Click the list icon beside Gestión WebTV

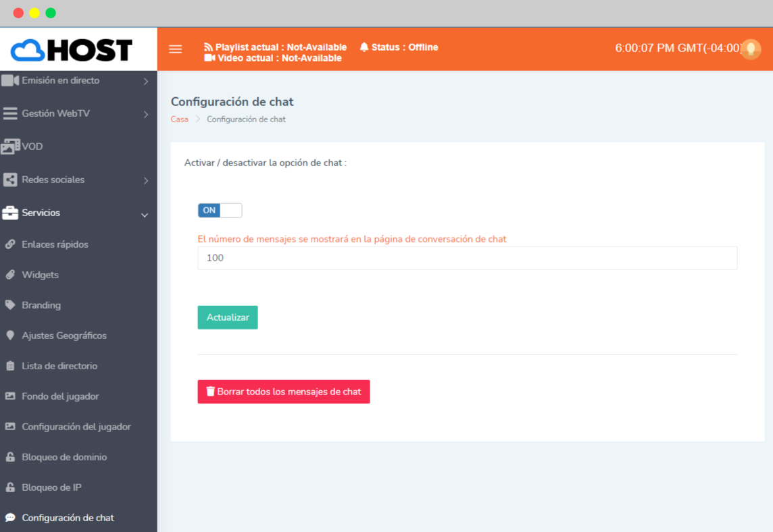[x=10, y=113]
